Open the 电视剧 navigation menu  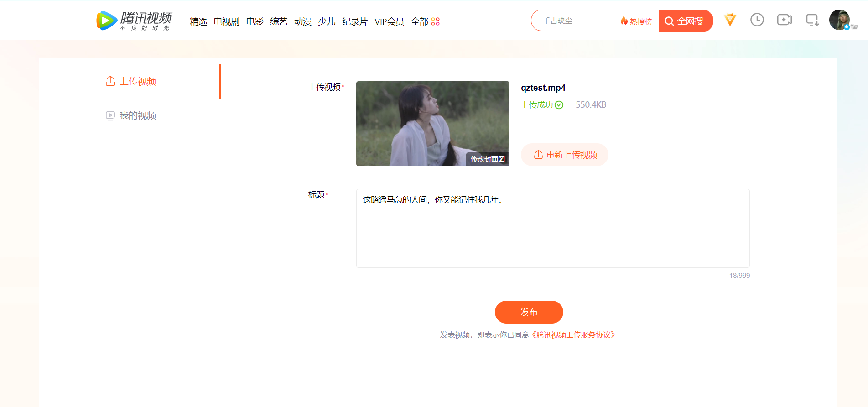coord(226,21)
